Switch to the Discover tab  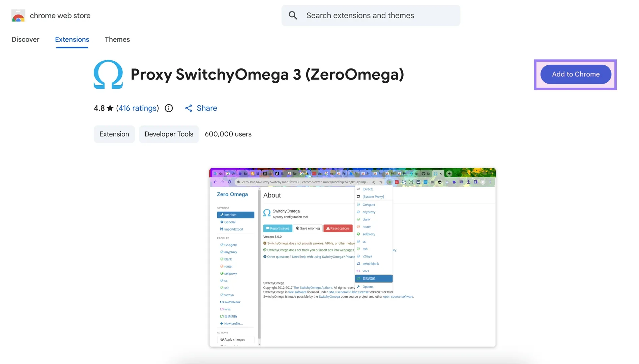26,39
